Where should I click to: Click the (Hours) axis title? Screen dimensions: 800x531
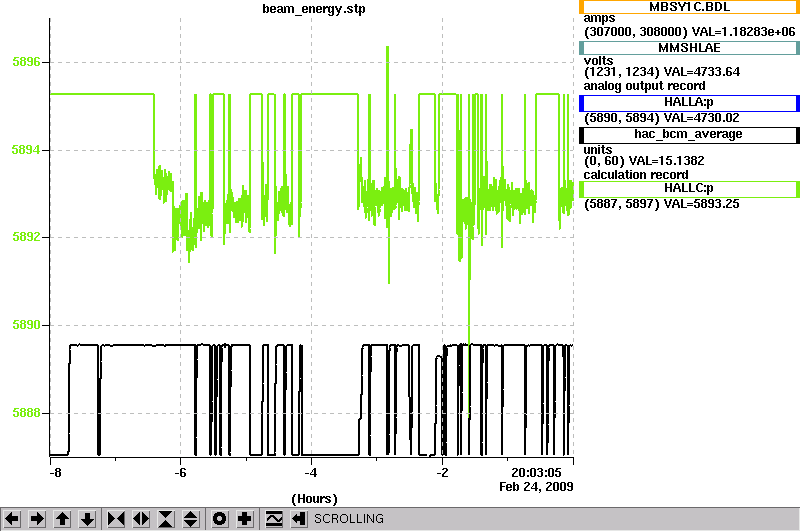coord(314,499)
